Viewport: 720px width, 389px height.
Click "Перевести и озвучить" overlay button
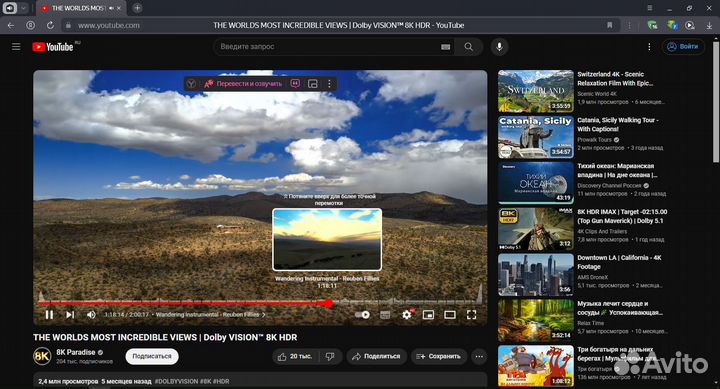[243, 84]
